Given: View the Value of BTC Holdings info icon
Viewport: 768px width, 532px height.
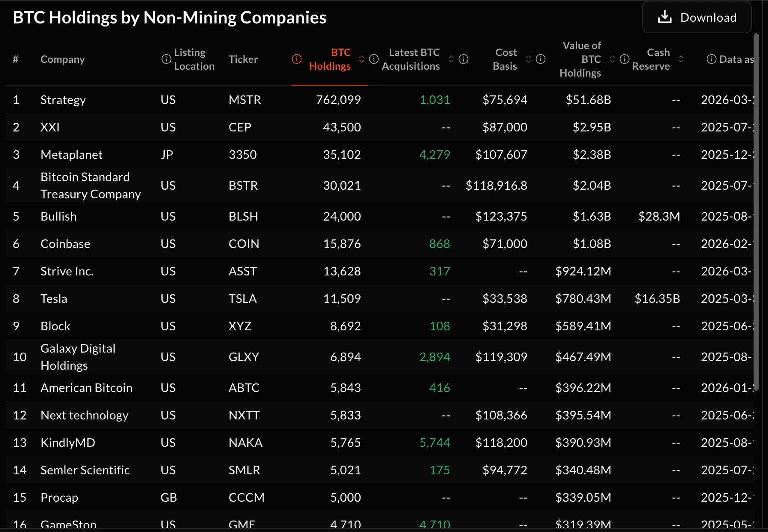Looking at the screenshot, I should (541, 59).
